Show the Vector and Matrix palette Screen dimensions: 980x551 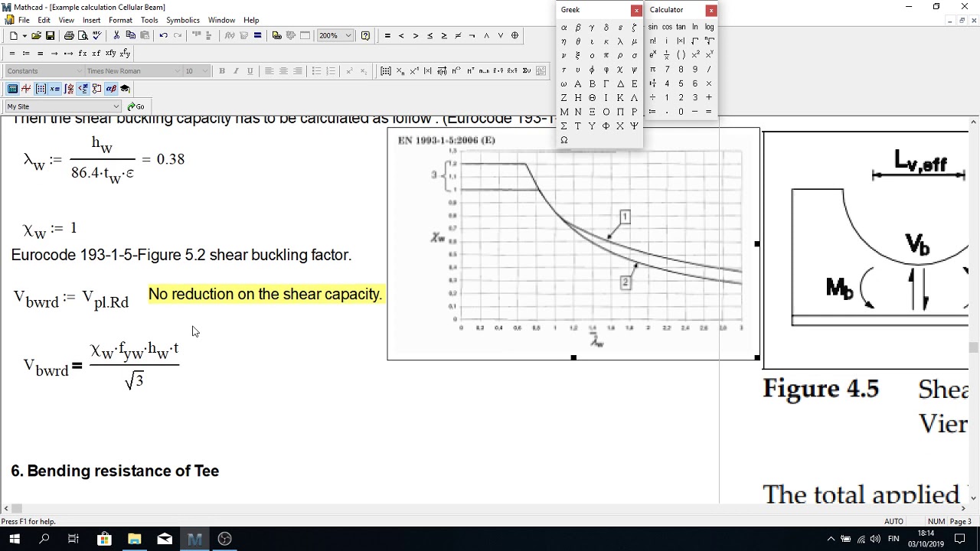[41, 89]
